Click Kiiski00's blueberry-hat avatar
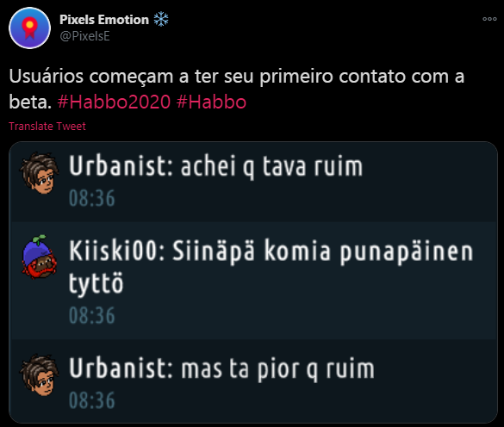 (x=40, y=257)
